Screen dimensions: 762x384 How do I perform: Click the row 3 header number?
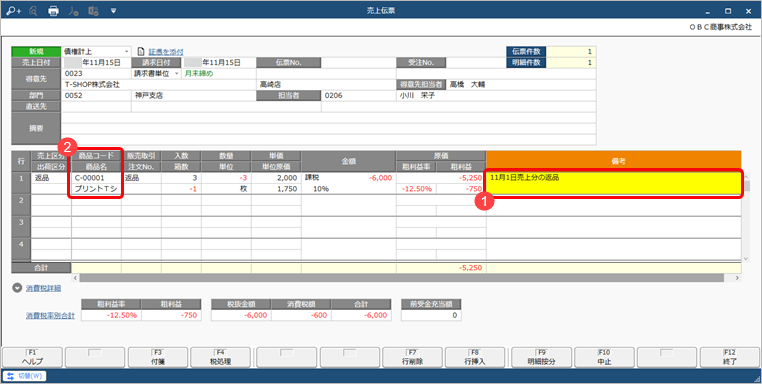(x=21, y=227)
